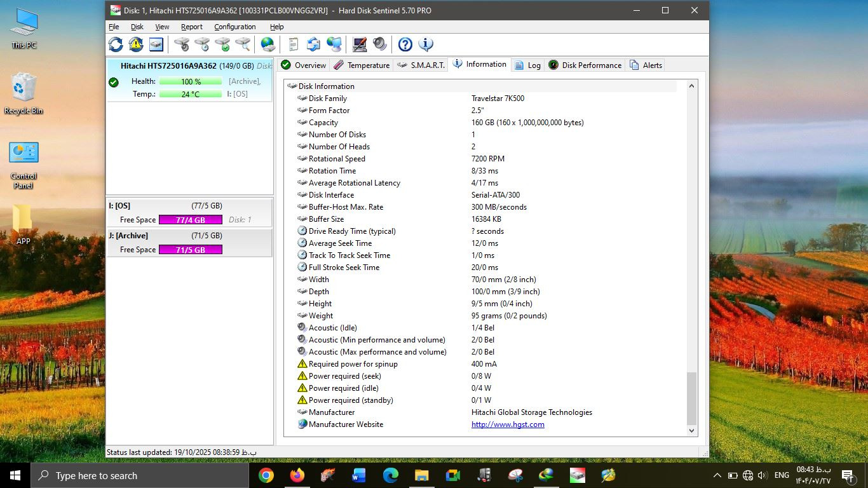868x488 pixels.
Task: Click the I: [OS] free space bar
Action: [190, 220]
